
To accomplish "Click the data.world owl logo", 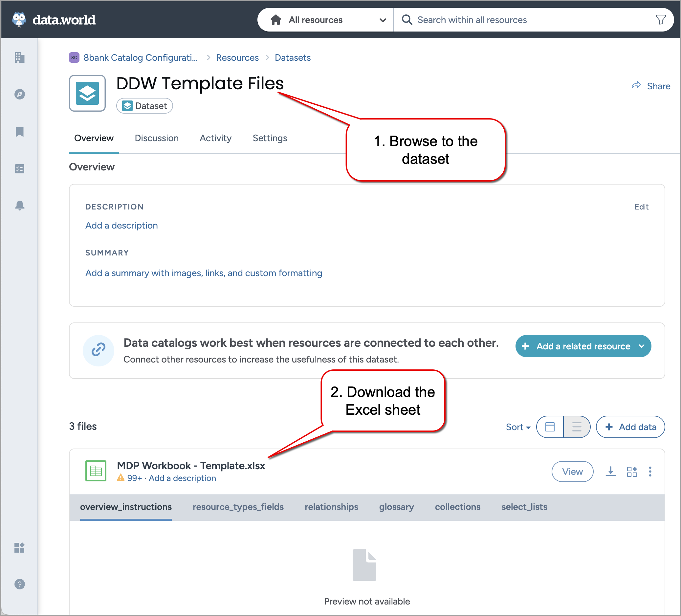I will click(x=19, y=20).
